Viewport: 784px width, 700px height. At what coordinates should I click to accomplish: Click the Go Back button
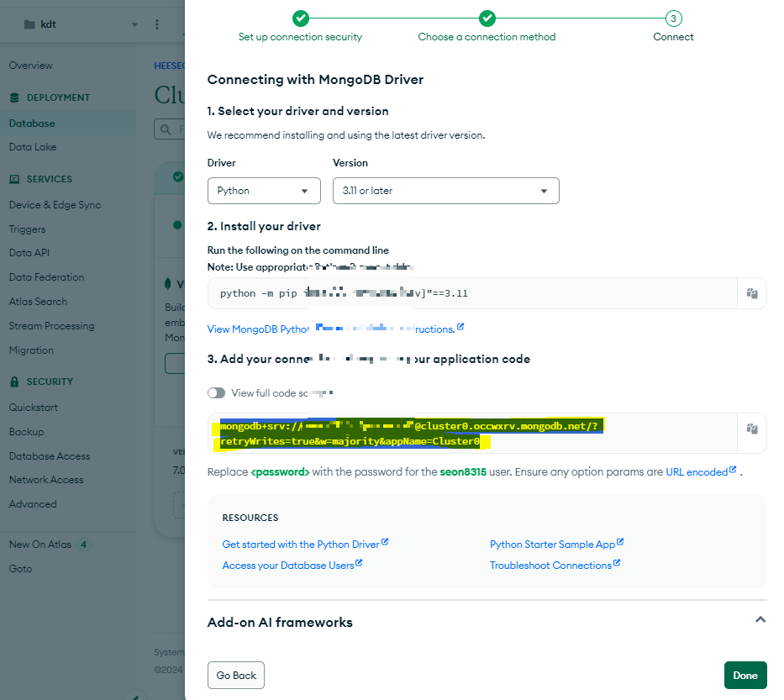[x=236, y=676]
